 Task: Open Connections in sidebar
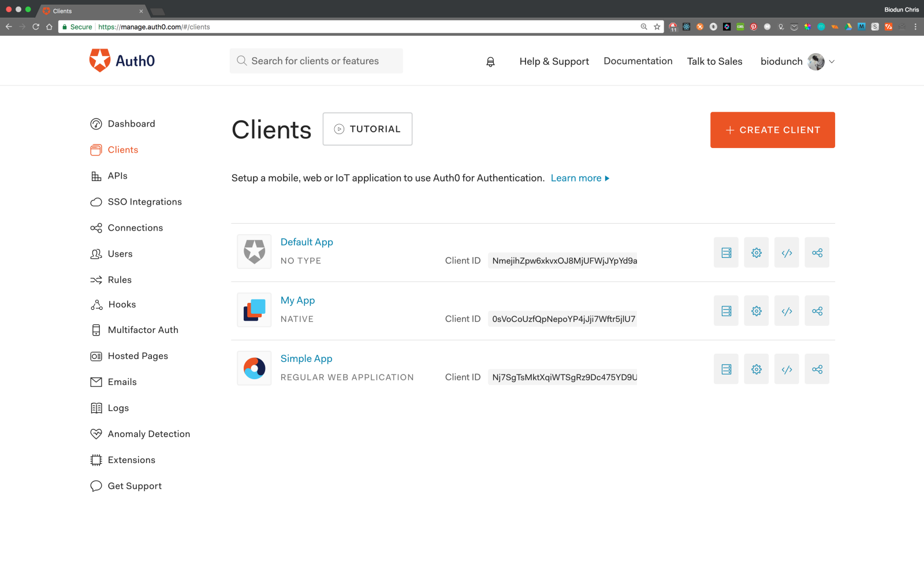coord(127,228)
